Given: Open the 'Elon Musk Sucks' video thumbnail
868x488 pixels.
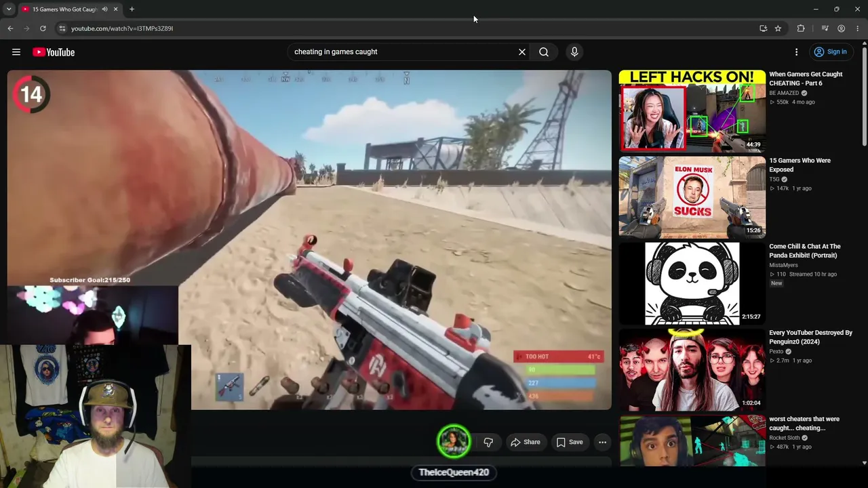Looking at the screenshot, I should 692,197.
